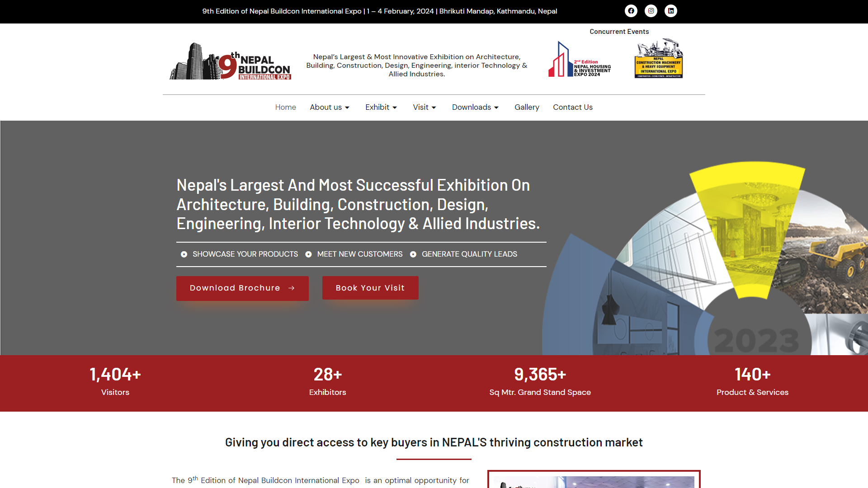Click the SHOWCASE YOUR PRODUCTS text
868x488 pixels.
pos(245,254)
